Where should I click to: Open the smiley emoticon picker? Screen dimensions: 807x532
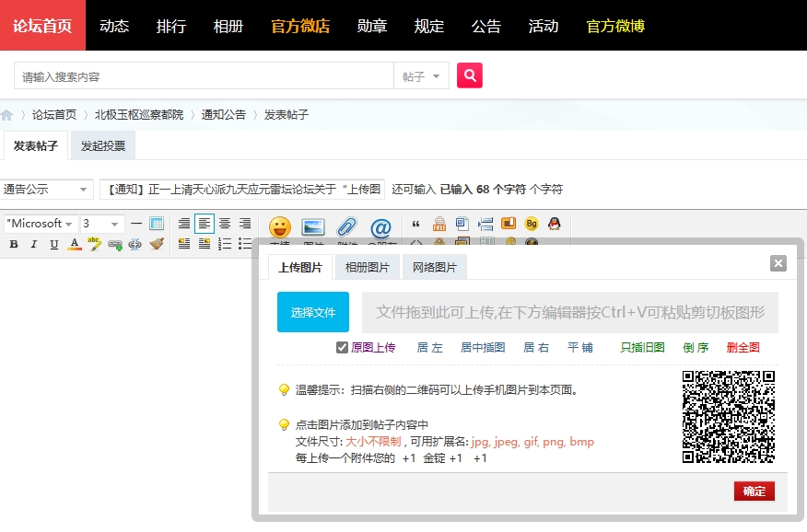click(x=280, y=227)
